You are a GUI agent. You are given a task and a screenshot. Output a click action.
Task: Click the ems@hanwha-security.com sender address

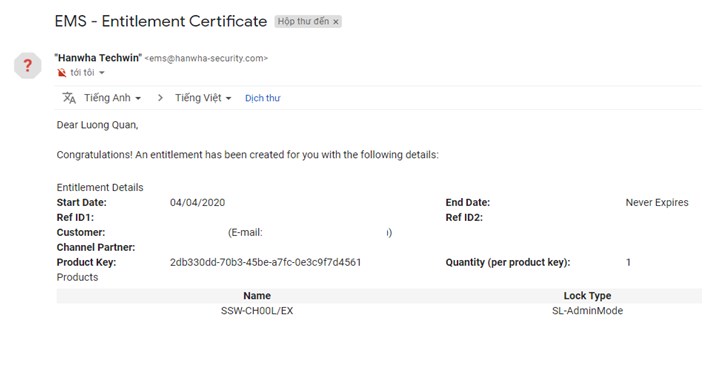(x=206, y=58)
